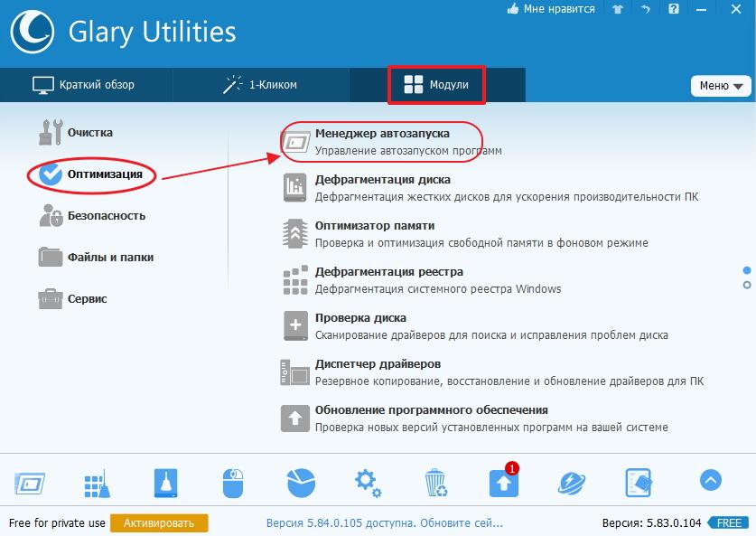The height and width of the screenshot is (536, 756).
Task: Click the Проверка диска plus icon
Action: (x=295, y=325)
